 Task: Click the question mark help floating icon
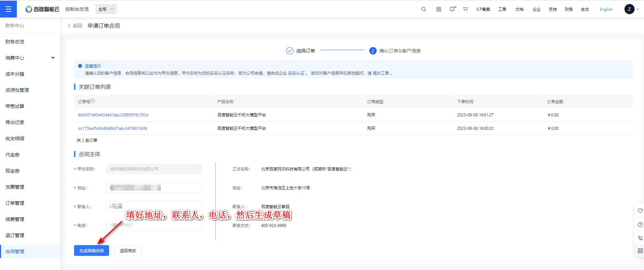[640, 225]
